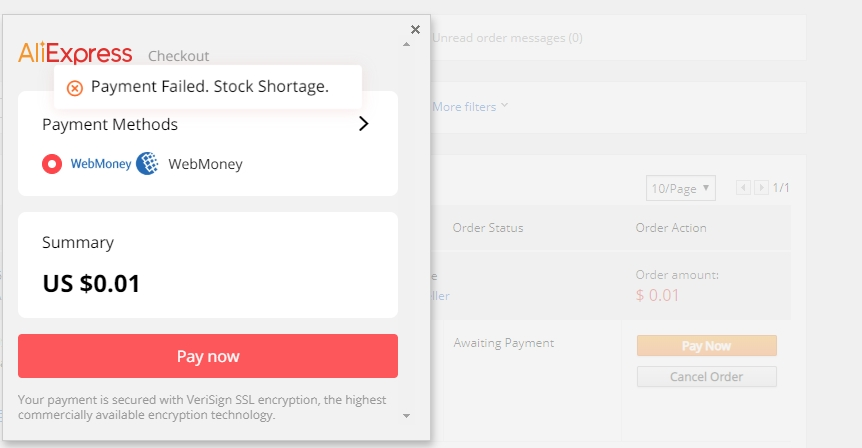The image size is (862, 448).
Task: Click the Payment Methods heading
Action: pos(110,125)
